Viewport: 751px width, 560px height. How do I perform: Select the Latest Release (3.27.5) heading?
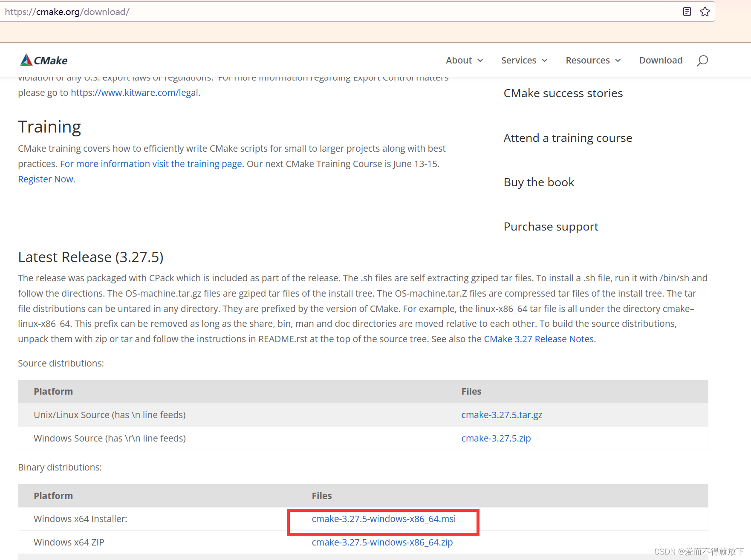point(91,257)
